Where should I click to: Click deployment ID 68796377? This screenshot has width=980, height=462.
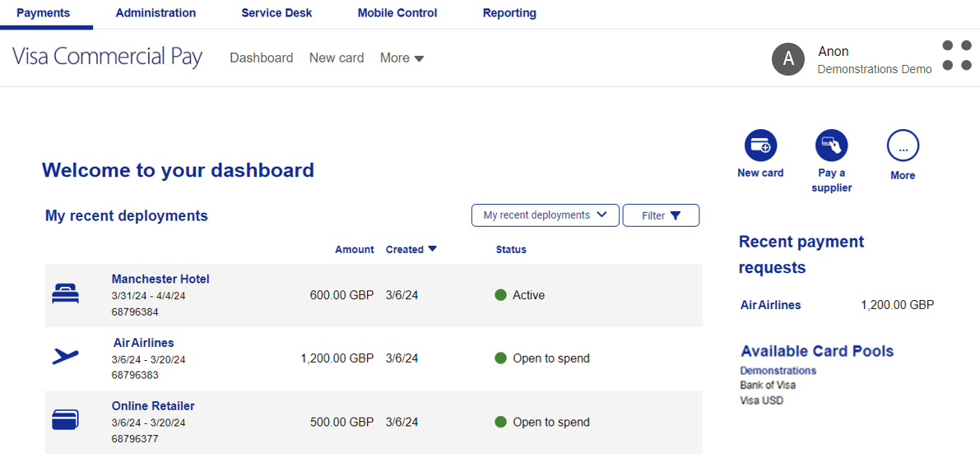(134, 439)
